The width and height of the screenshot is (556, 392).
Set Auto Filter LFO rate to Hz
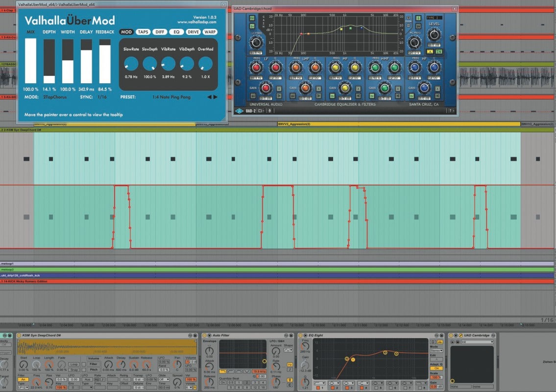coord(290,365)
